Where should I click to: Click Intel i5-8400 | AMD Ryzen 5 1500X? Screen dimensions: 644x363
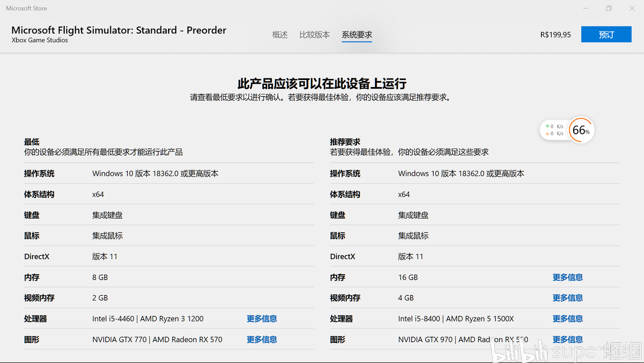pos(456,319)
